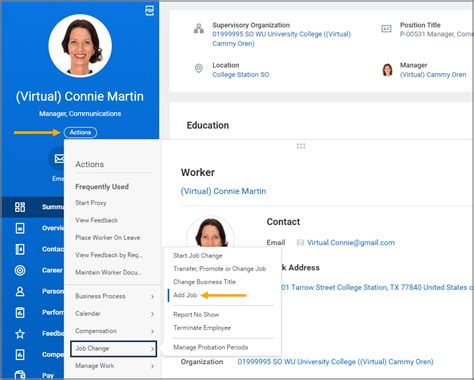Select View Feedback action
The width and height of the screenshot is (474, 380).
97,220
